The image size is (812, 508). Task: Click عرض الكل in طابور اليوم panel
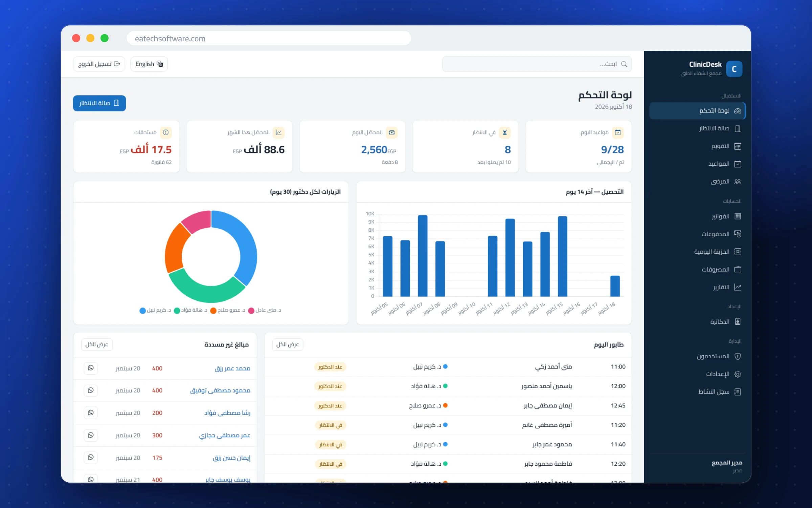pos(288,344)
